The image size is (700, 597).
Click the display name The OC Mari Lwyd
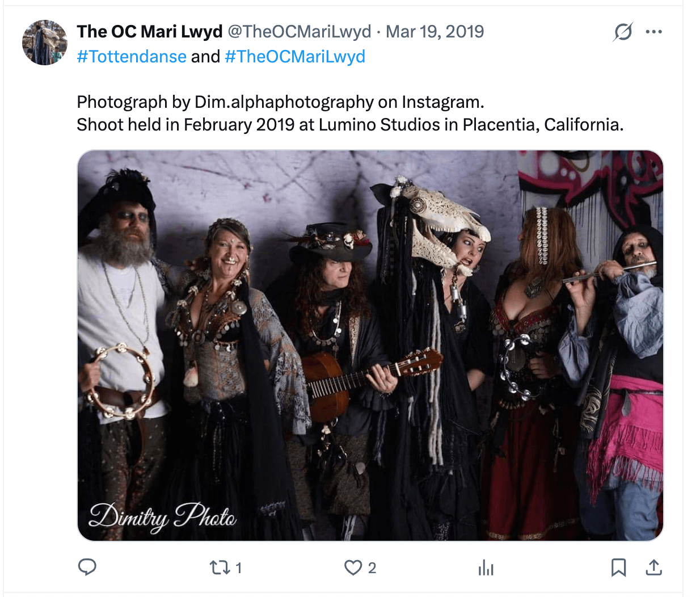click(150, 32)
